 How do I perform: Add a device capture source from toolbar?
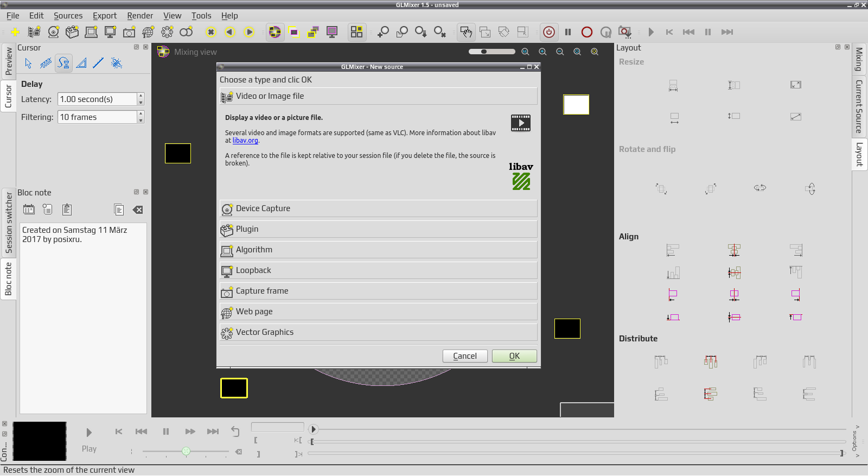(53, 32)
